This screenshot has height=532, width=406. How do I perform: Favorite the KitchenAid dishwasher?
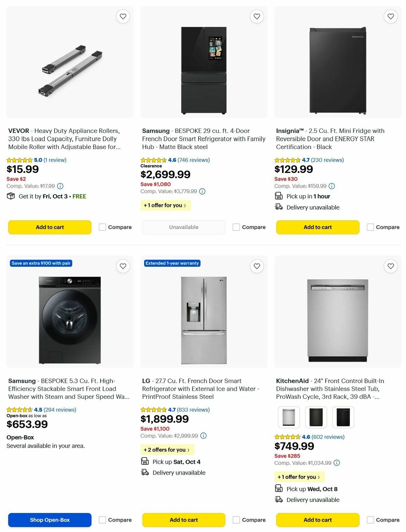[391, 266]
